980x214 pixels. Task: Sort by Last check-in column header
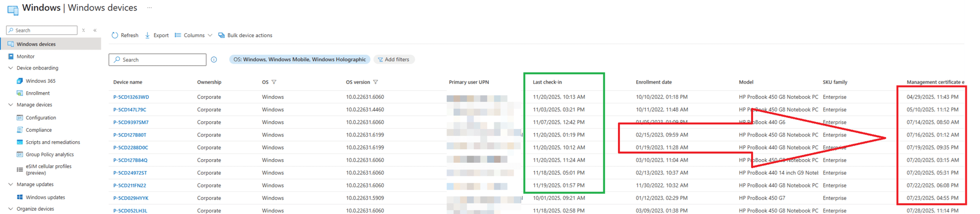[x=547, y=82]
